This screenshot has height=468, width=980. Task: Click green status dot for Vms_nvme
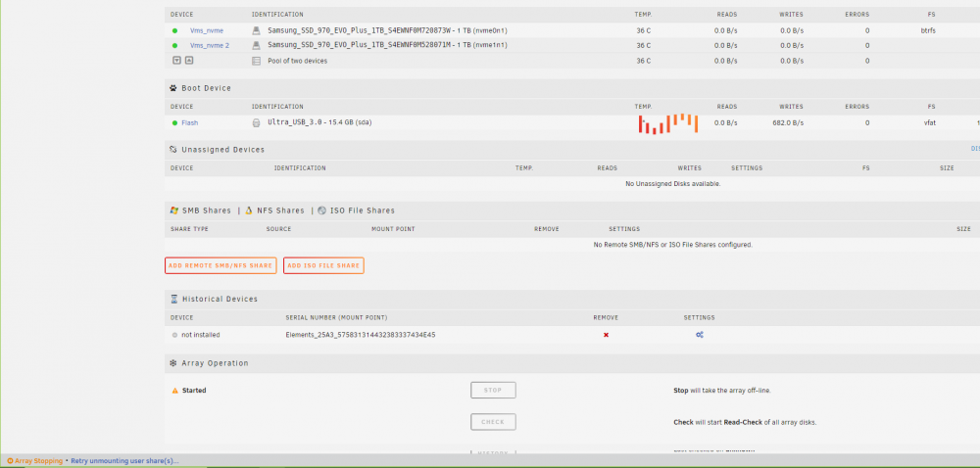tap(175, 30)
